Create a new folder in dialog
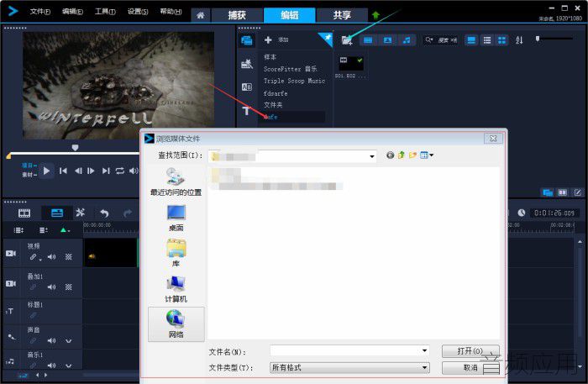This screenshot has height=384, width=588. coord(413,155)
